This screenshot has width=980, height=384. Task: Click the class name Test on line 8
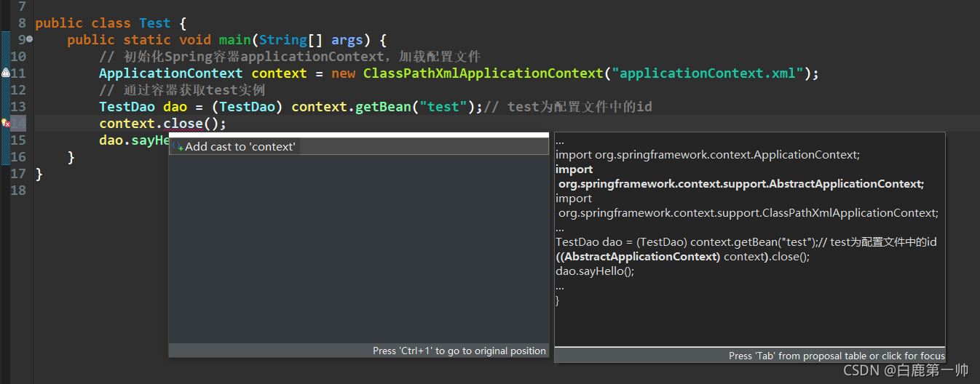[155, 23]
